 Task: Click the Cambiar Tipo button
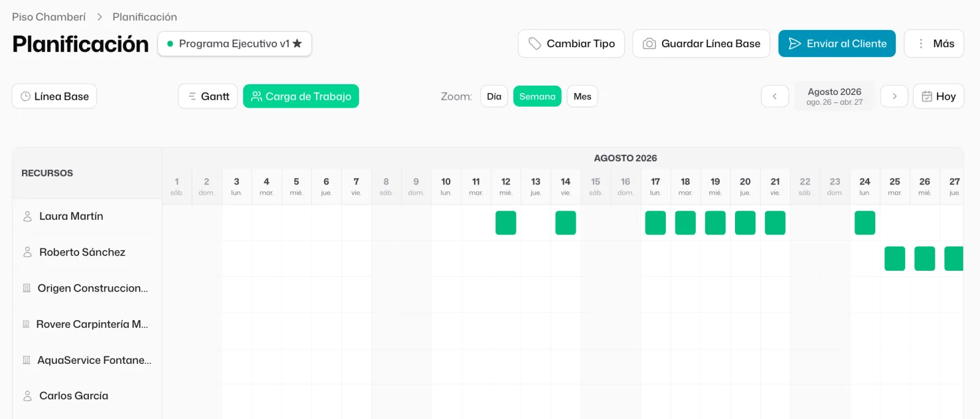pos(571,43)
